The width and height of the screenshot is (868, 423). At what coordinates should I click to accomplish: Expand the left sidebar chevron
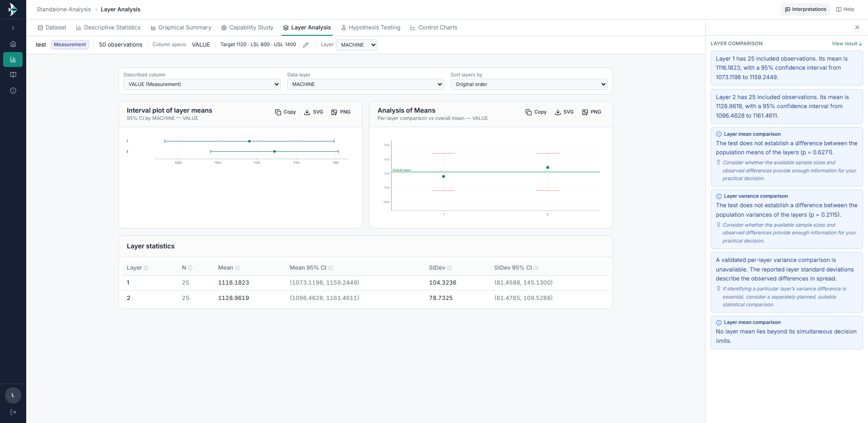(13, 28)
